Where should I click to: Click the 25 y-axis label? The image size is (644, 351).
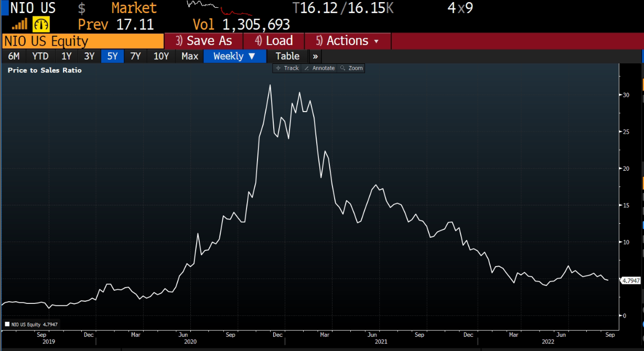click(x=626, y=132)
